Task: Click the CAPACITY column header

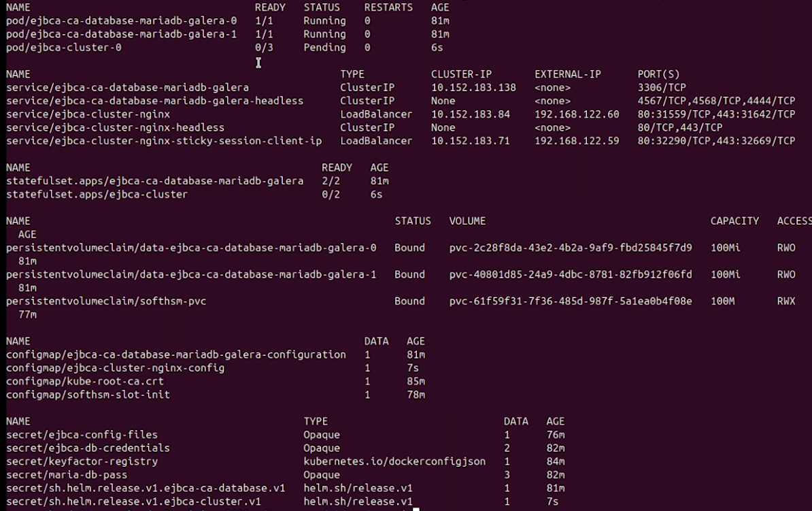Action: pos(734,221)
